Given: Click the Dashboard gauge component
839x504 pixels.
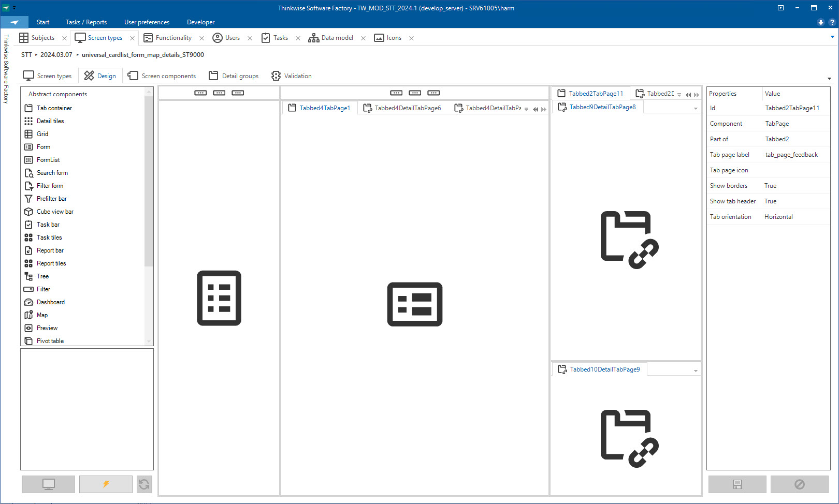Looking at the screenshot, I should 50,302.
